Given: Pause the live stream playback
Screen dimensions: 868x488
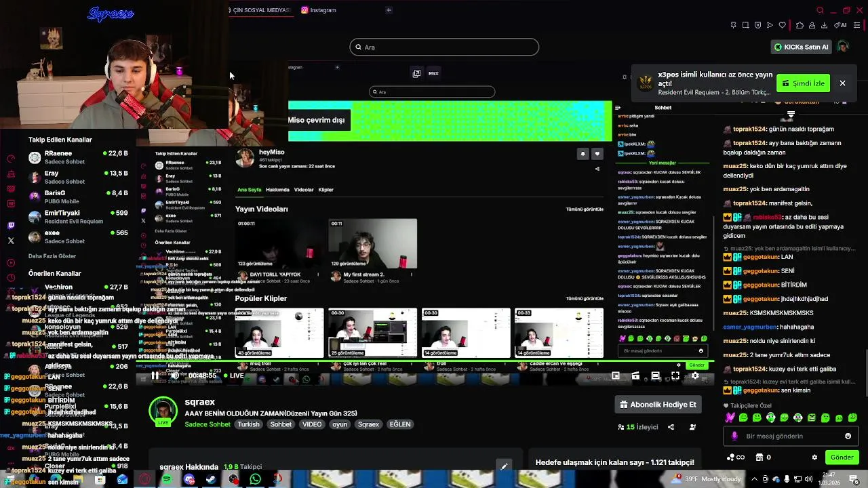Looking at the screenshot, I should pos(155,375).
